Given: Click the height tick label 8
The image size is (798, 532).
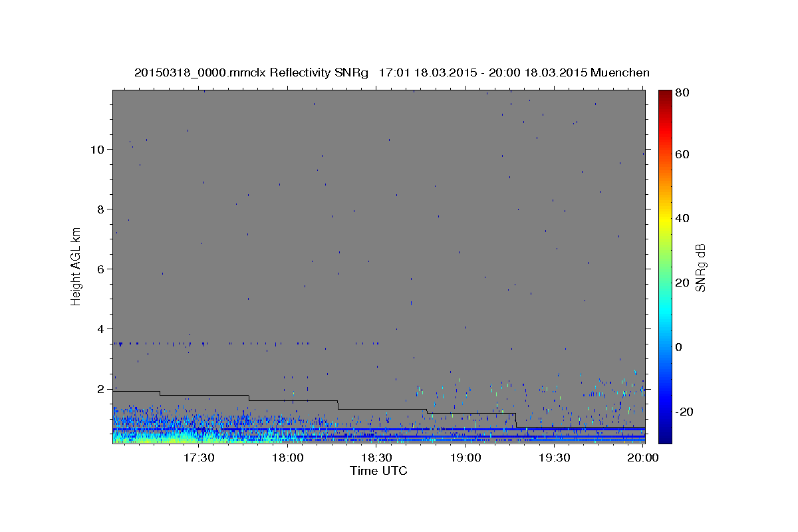Looking at the screenshot, I should coord(101,209).
